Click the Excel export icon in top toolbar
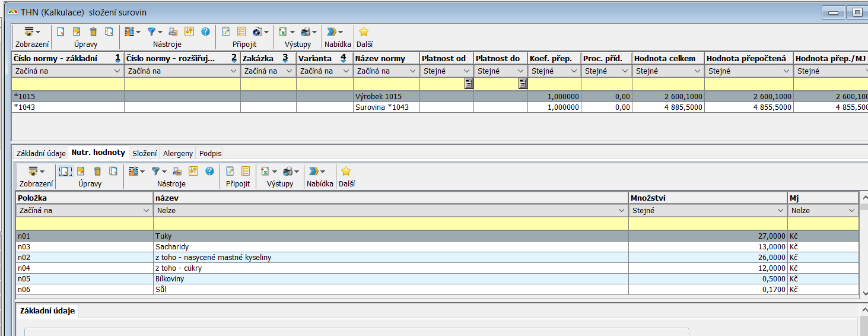Viewport: 868px width, 336px height. click(x=284, y=32)
